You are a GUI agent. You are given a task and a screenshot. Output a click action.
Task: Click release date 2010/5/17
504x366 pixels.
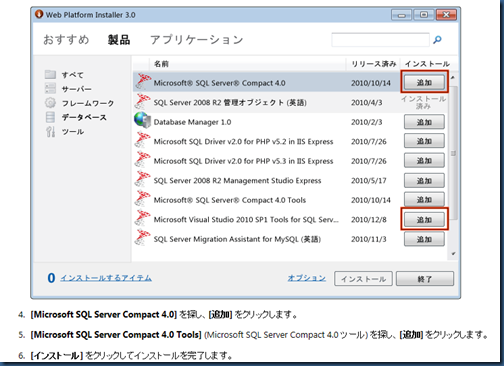tap(369, 181)
